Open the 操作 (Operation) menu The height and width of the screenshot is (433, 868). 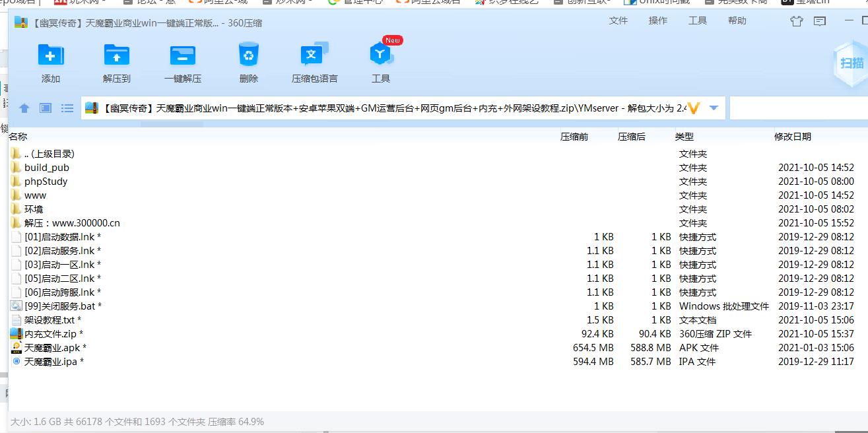point(658,21)
